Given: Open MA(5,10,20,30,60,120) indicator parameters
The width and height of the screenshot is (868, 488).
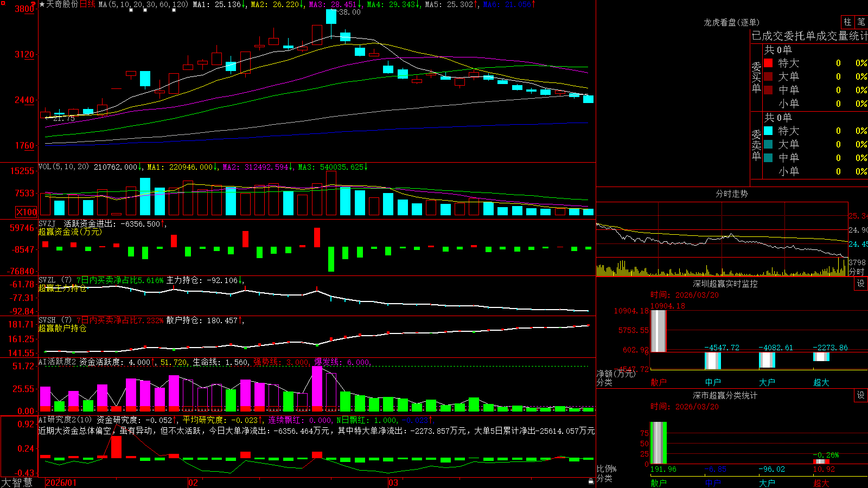Looking at the screenshot, I should 143,4.
